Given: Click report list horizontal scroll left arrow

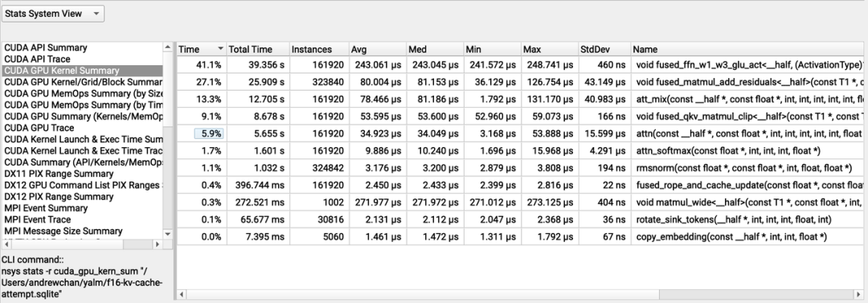Looking at the screenshot, I should [x=6, y=244].
